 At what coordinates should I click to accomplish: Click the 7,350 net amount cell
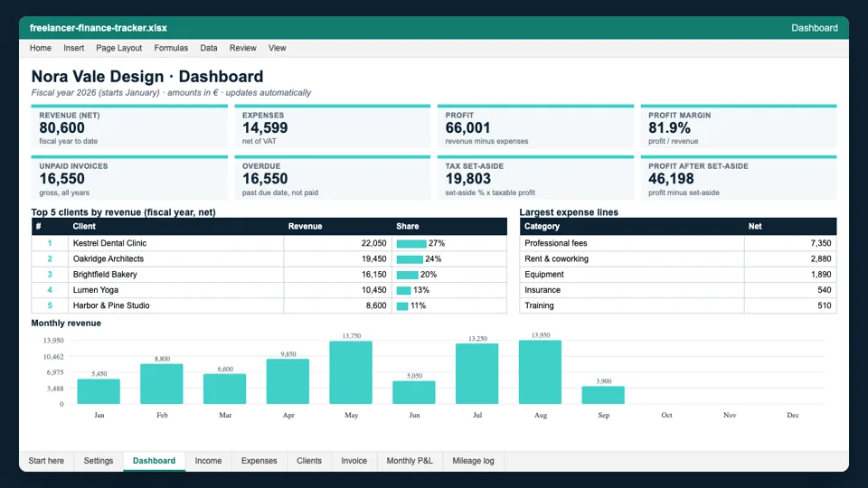pyautogui.click(x=790, y=243)
